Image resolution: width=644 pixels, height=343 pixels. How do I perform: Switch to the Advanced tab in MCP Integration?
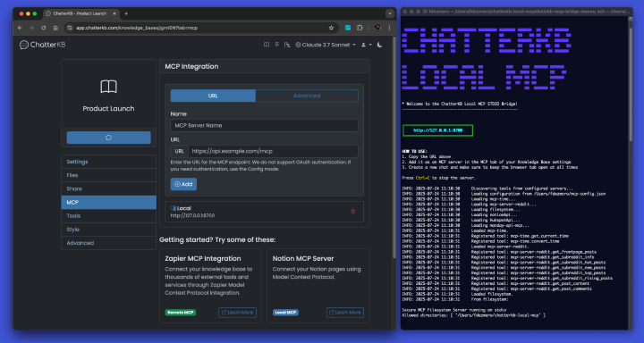coord(307,96)
